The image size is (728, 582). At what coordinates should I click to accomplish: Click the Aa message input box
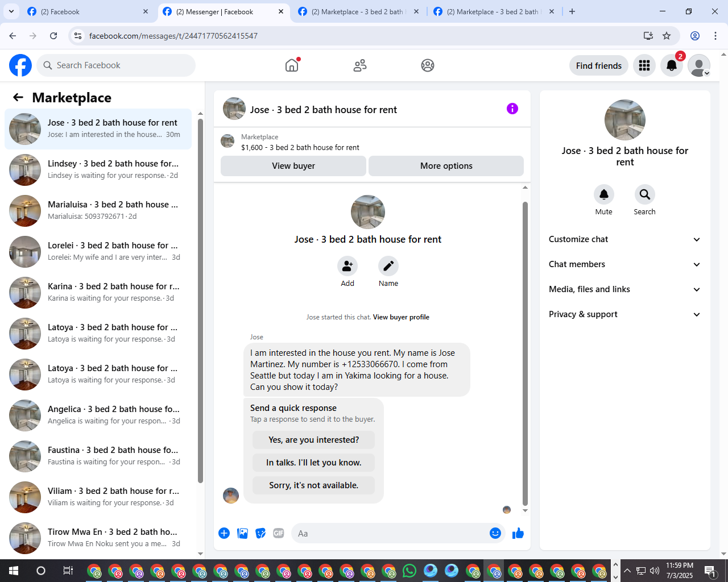pos(390,533)
